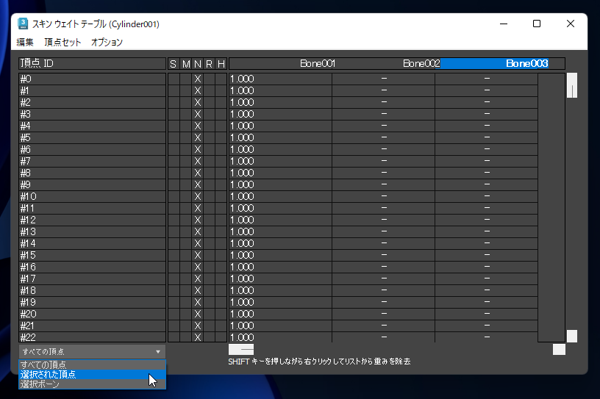Image resolution: width=600 pixels, height=399 pixels.
Task: Open the 頂点セット menu
Action: point(62,42)
